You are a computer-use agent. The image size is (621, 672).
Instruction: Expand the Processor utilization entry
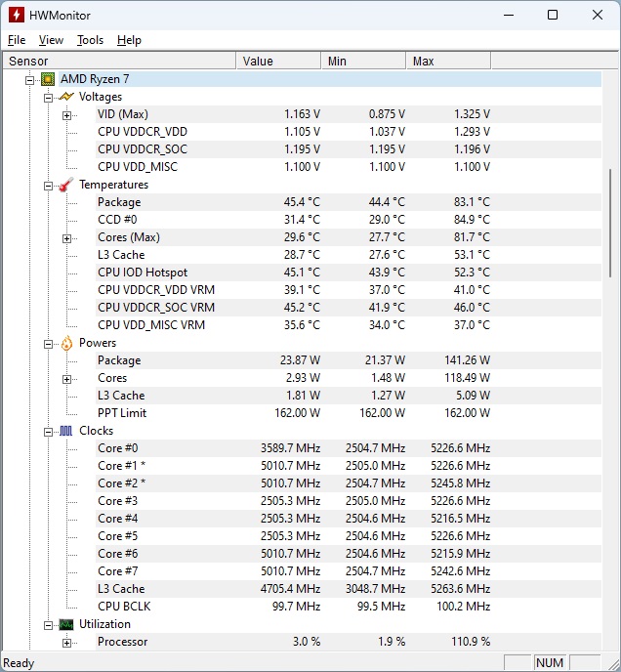pyautogui.click(x=66, y=643)
